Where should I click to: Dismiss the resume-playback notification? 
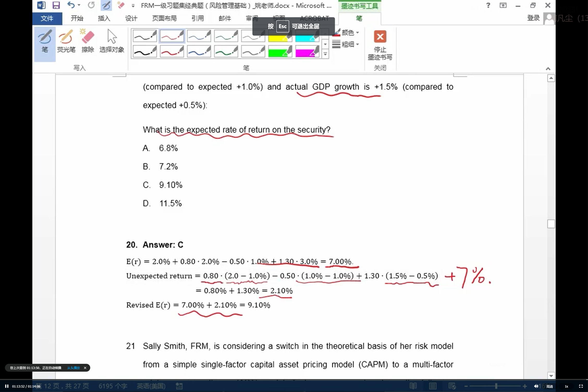[x=85, y=368]
